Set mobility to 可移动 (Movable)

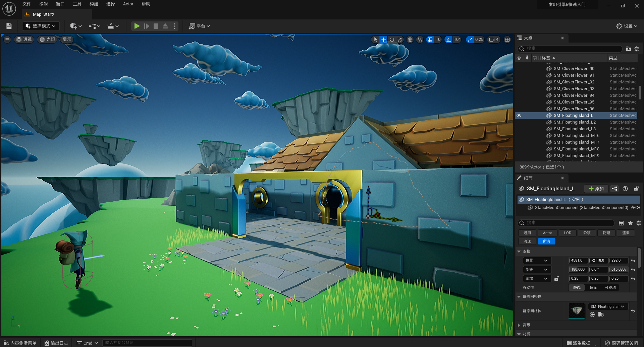point(610,287)
